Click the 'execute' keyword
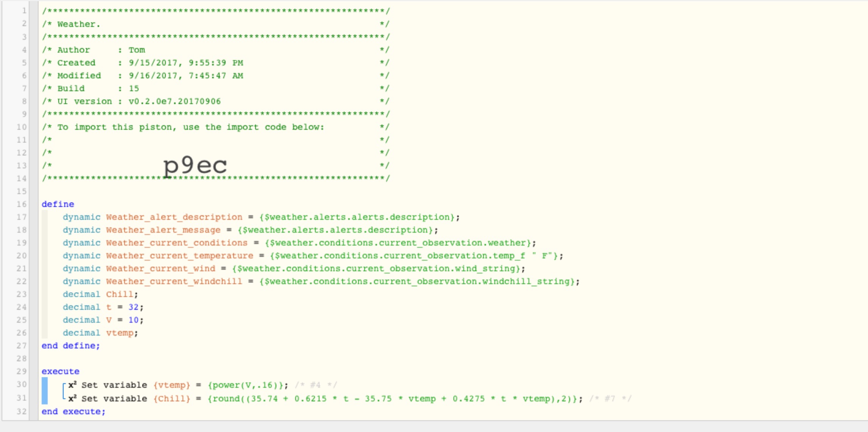This screenshot has height=432, width=868. 61,371
